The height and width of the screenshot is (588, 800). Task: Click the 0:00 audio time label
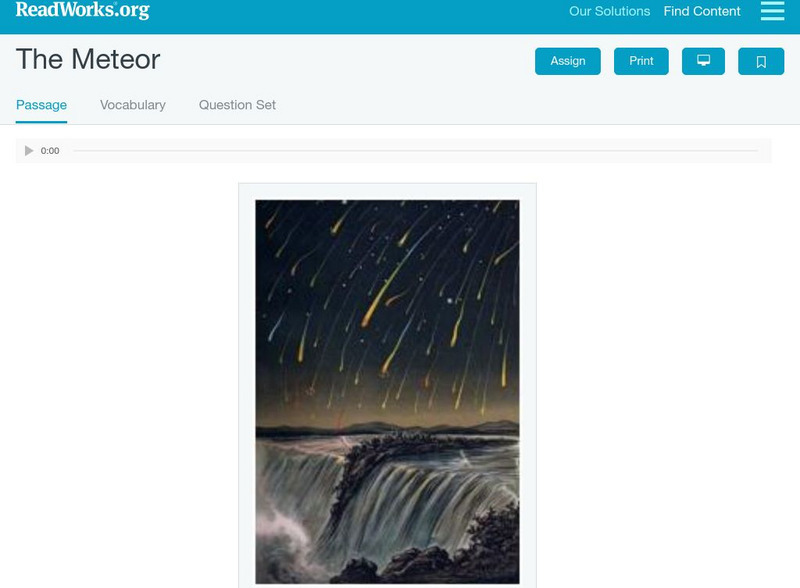pyautogui.click(x=50, y=151)
